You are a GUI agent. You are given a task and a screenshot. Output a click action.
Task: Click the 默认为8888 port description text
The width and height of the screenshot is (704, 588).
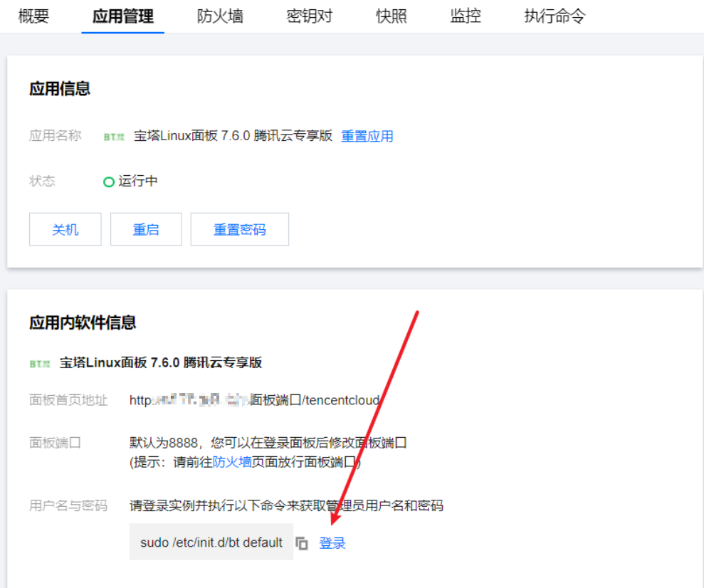tap(268, 443)
